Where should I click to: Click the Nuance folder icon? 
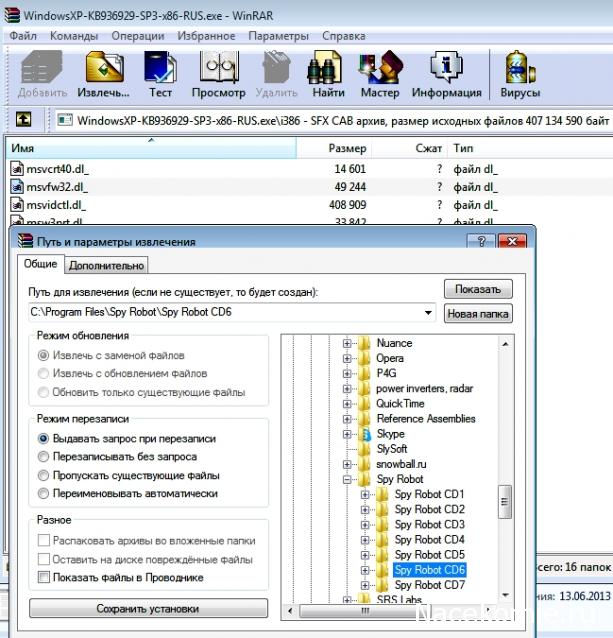(x=364, y=343)
